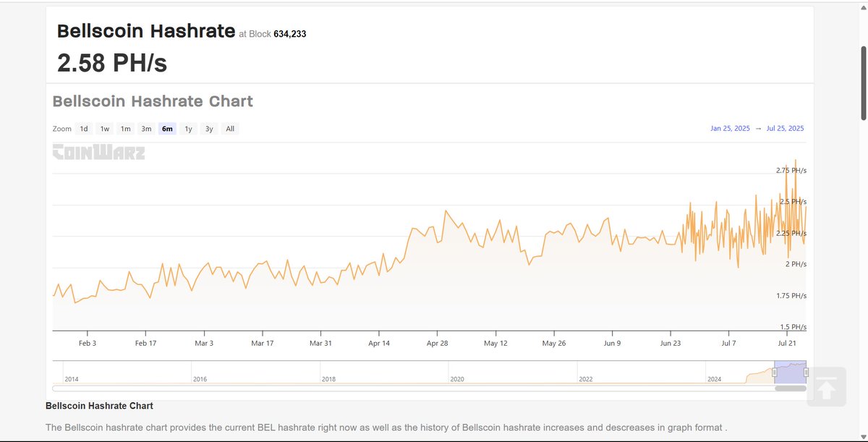Click the navigator horizontal scrollbar thumb
This screenshot has height=442, width=868.
point(790,388)
